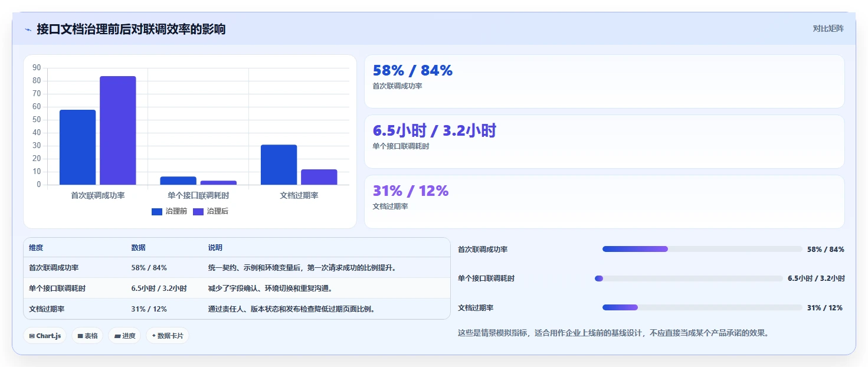The width and height of the screenshot is (868, 367).
Task: Select the 31% / 12% data card
Action: click(x=604, y=202)
